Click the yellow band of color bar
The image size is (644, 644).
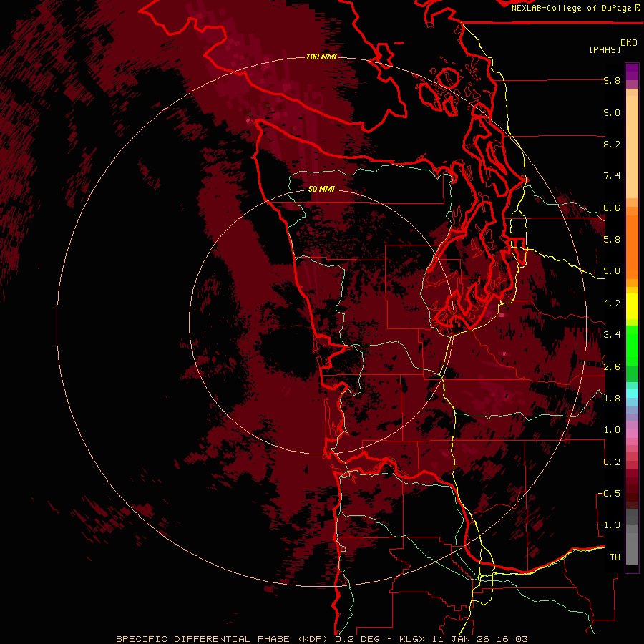632,306
